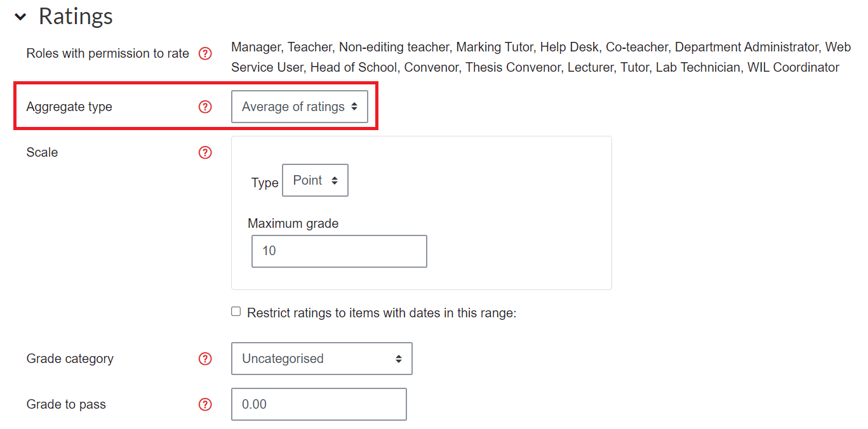
Task: Show help for the Scale setting
Action: click(x=205, y=153)
